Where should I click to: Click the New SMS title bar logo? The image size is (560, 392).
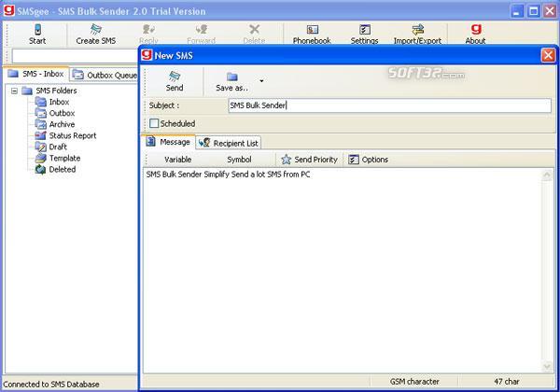click(147, 55)
